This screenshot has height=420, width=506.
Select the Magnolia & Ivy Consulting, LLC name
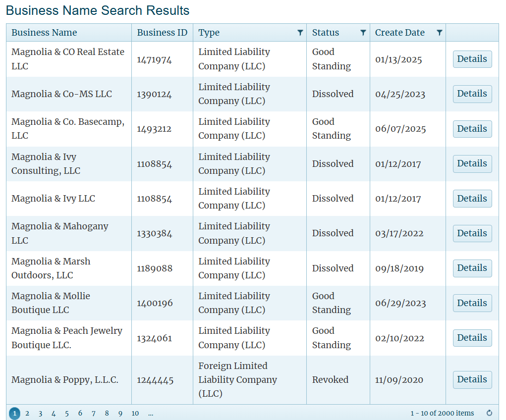click(x=46, y=163)
